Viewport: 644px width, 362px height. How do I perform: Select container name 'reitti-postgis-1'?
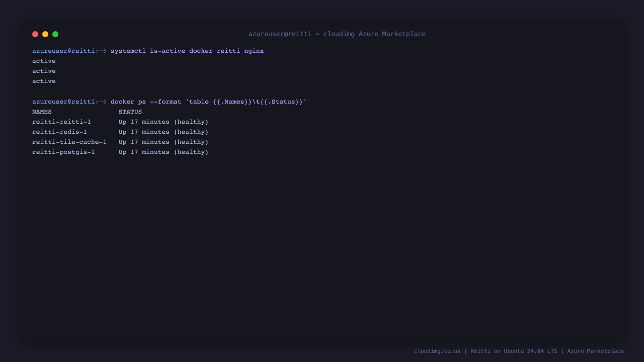coord(63,152)
